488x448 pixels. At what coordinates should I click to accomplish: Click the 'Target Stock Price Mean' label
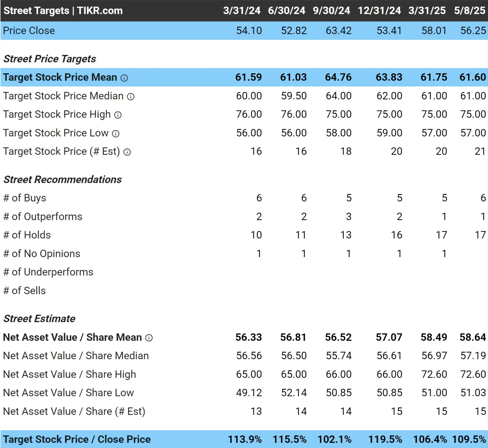[x=60, y=77]
